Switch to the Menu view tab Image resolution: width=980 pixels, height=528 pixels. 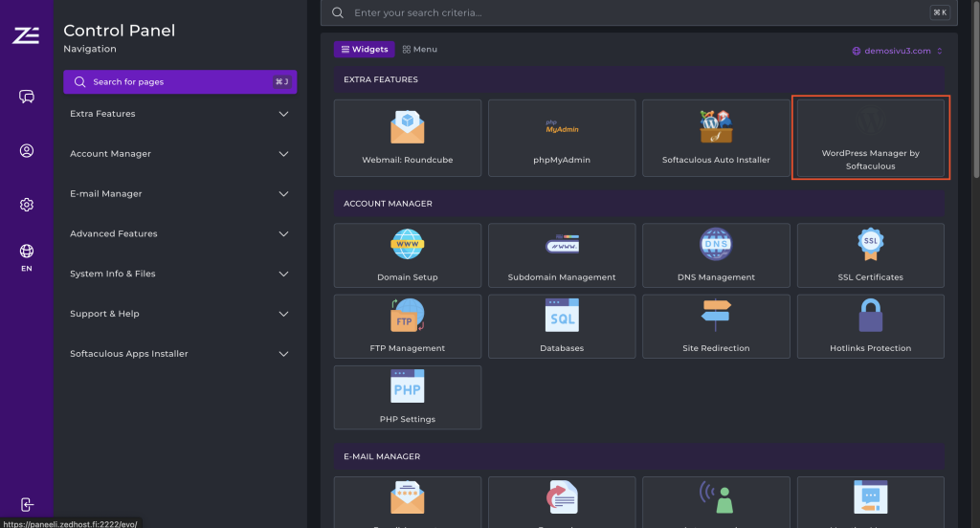point(420,49)
